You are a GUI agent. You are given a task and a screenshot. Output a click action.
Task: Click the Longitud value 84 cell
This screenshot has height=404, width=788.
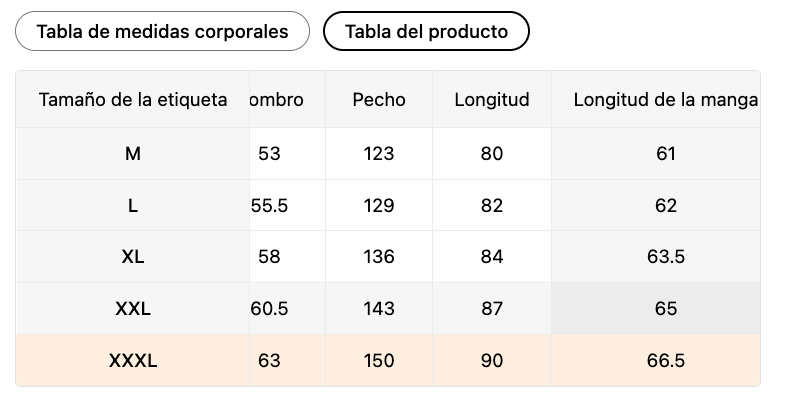tap(492, 257)
